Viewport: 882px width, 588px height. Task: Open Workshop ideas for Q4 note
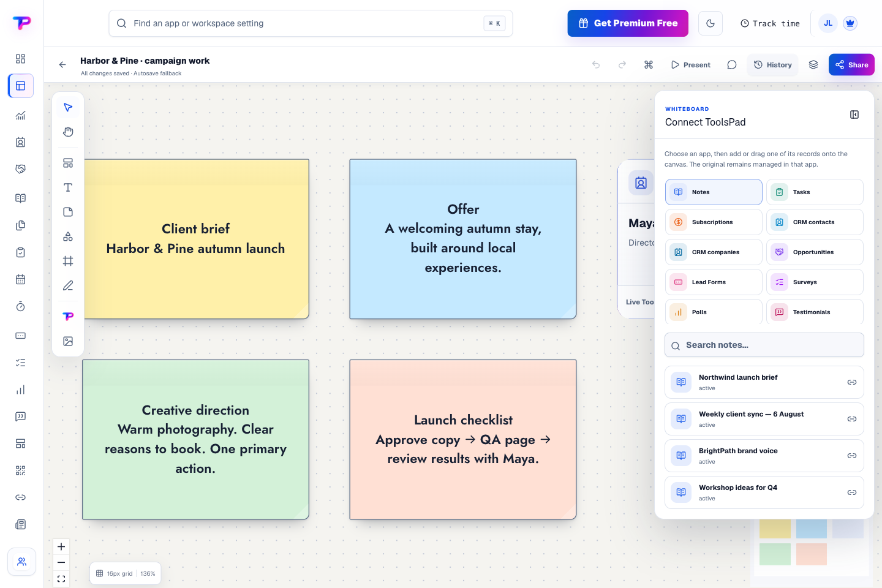point(764,492)
